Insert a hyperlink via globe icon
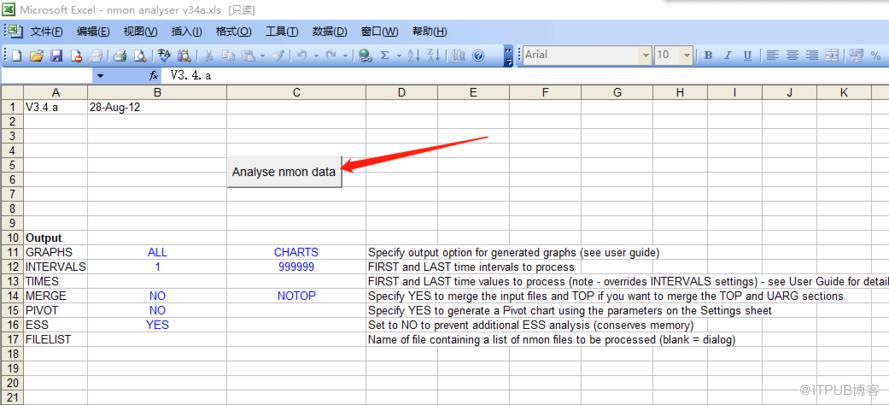 (365, 56)
